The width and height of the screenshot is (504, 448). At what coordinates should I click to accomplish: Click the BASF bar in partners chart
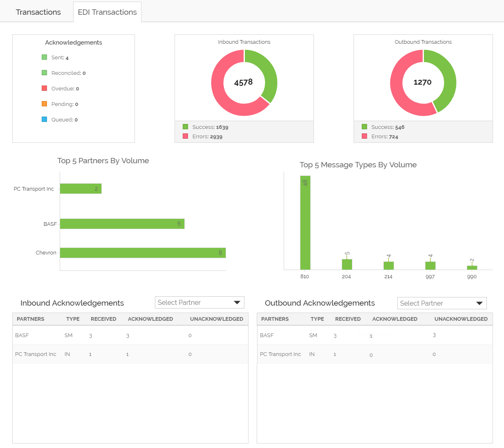[122, 224]
